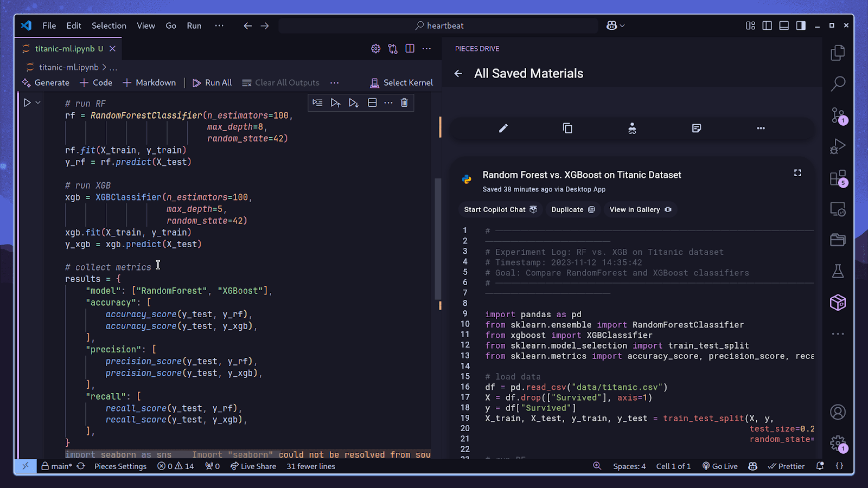Open Run and Debug view
This screenshot has width=868, height=488.
(838, 146)
